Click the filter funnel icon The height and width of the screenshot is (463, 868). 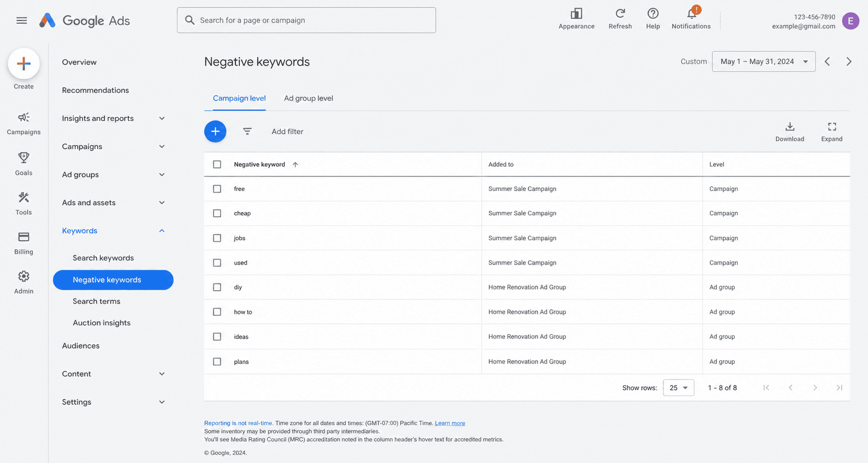click(x=247, y=131)
